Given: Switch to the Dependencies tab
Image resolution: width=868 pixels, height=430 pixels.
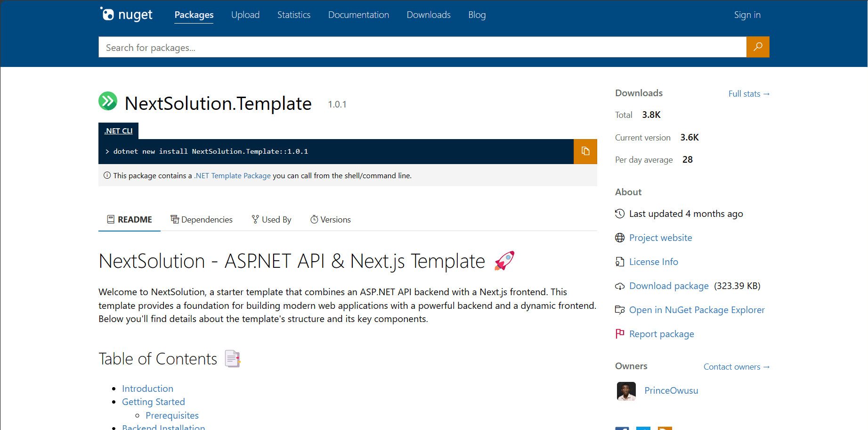Looking at the screenshot, I should click(202, 219).
